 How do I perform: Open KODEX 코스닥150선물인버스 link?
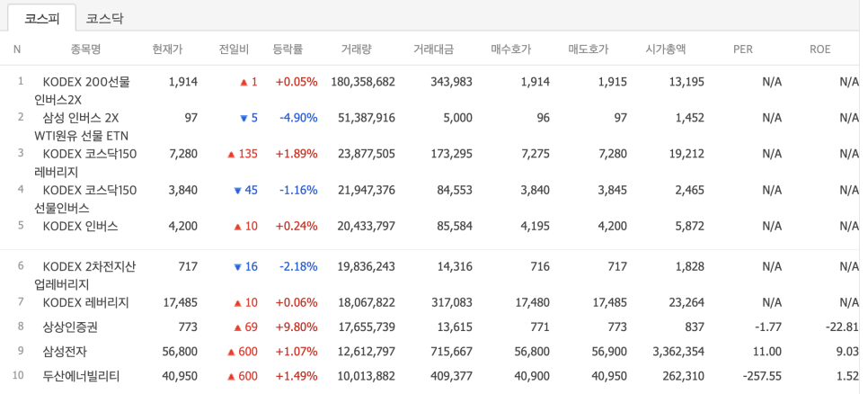85,199
